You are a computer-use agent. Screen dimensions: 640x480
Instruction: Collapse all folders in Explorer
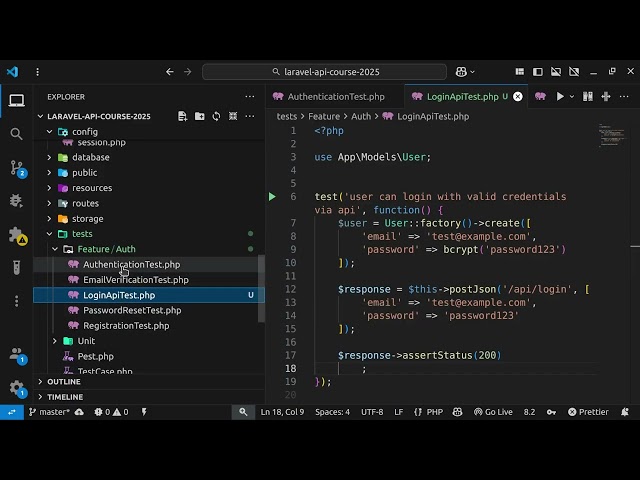click(x=234, y=116)
